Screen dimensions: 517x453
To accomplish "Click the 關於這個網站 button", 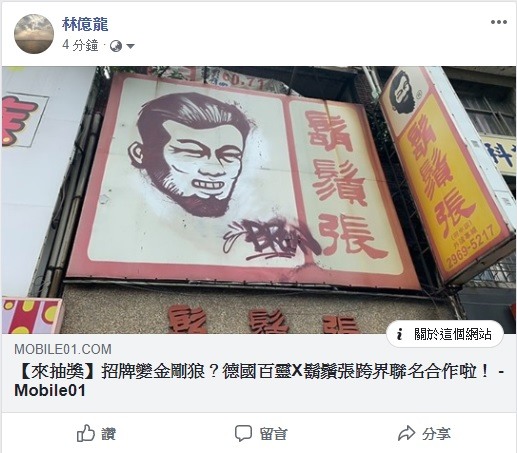I will pyautogui.click(x=445, y=334).
